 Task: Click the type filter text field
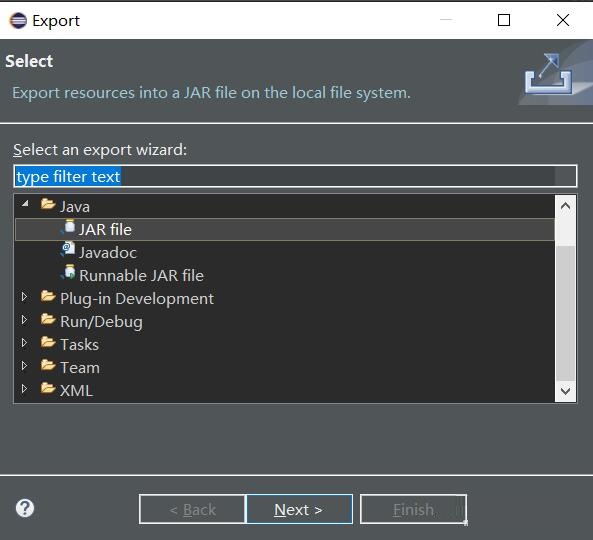[x=295, y=176]
